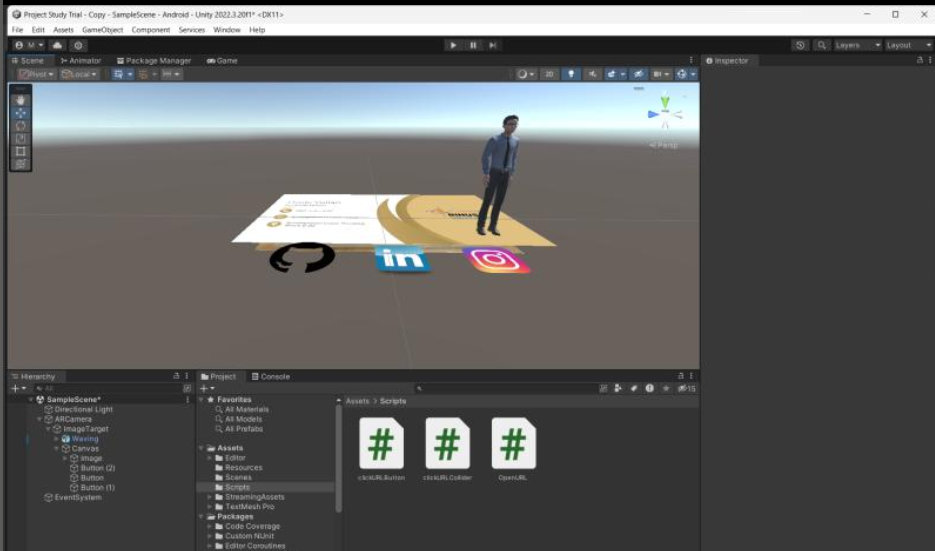Click the Project search field

click(x=500, y=388)
